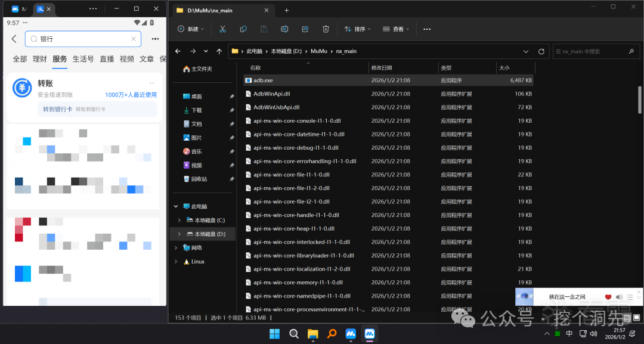This screenshot has width=644, height=344.
Task: Open new tab with plus button in Explorer
Action: pos(287,10)
